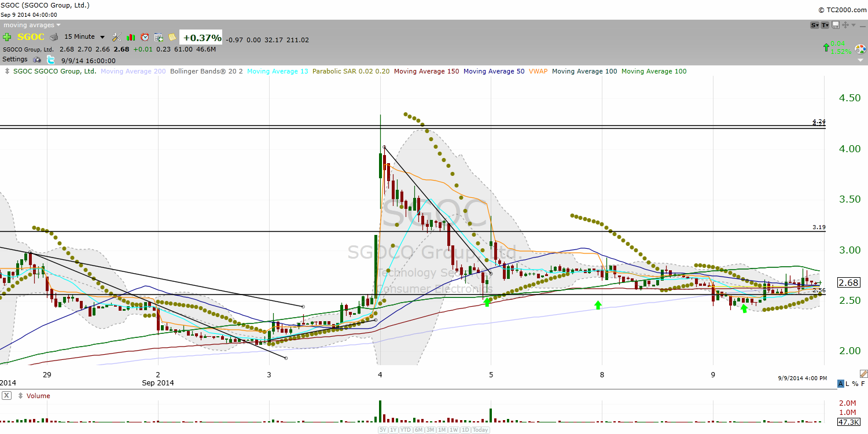
Task: Select the 3M time range
Action: coord(430,429)
